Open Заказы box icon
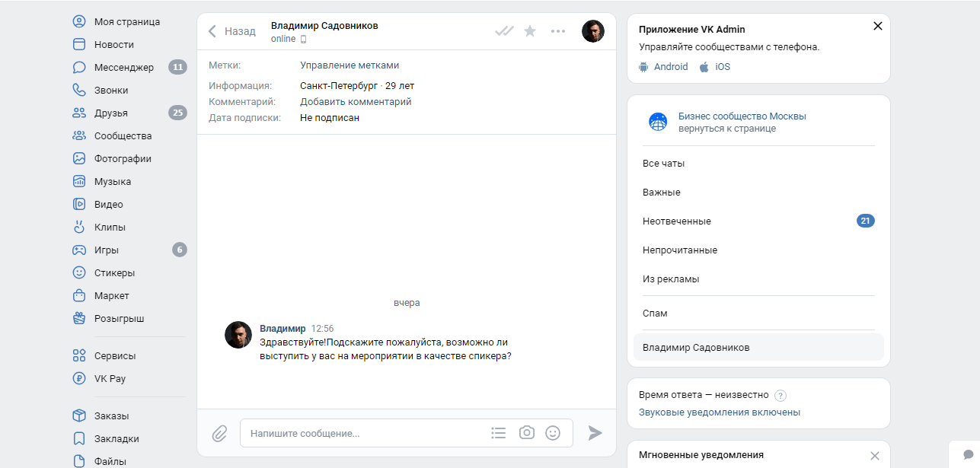 [x=79, y=415]
